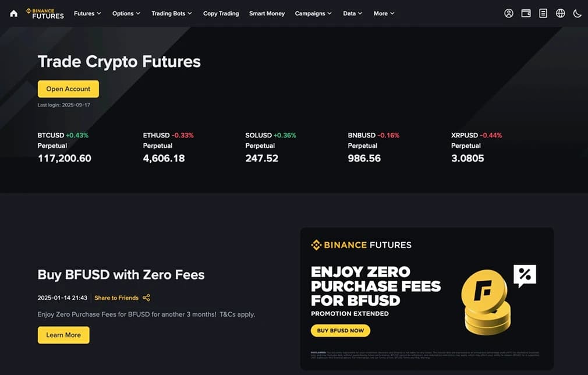Open the user profile icon

(x=508, y=12)
